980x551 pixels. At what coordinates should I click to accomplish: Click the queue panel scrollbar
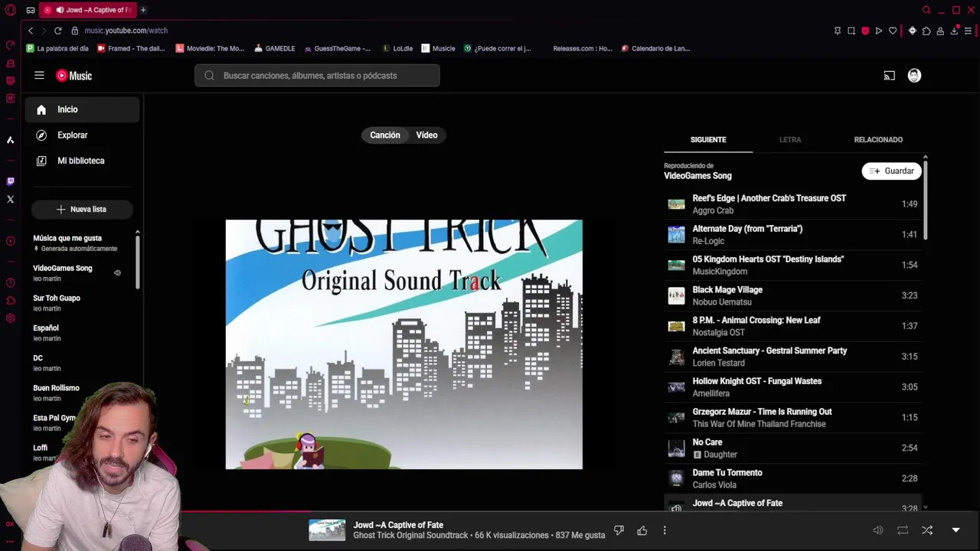pos(925,199)
